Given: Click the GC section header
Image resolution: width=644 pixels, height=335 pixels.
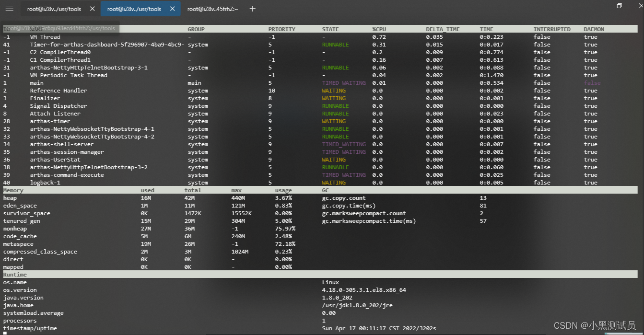Looking at the screenshot, I should [326, 190].
